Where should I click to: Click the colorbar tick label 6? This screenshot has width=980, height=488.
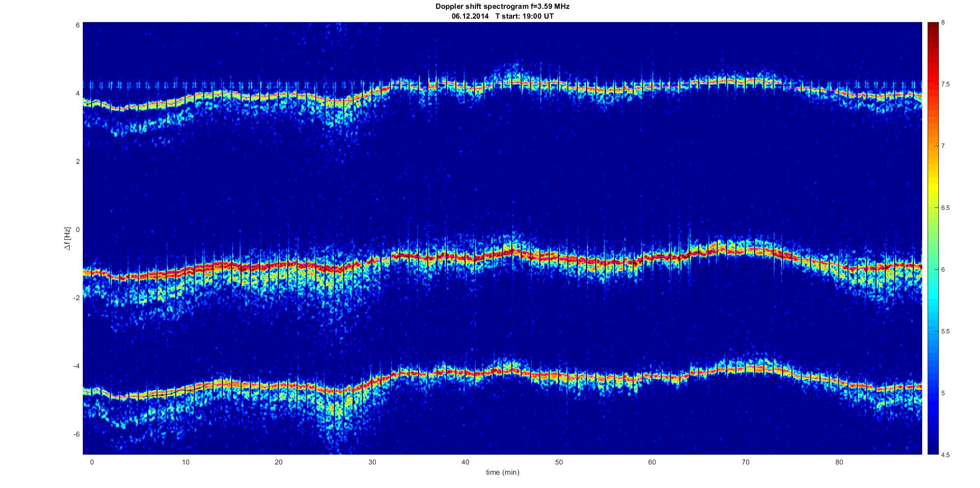click(x=943, y=270)
